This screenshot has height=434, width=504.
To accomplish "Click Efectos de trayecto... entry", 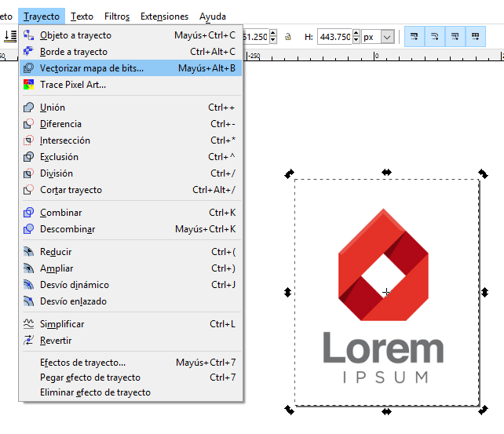I will click(x=82, y=363).
